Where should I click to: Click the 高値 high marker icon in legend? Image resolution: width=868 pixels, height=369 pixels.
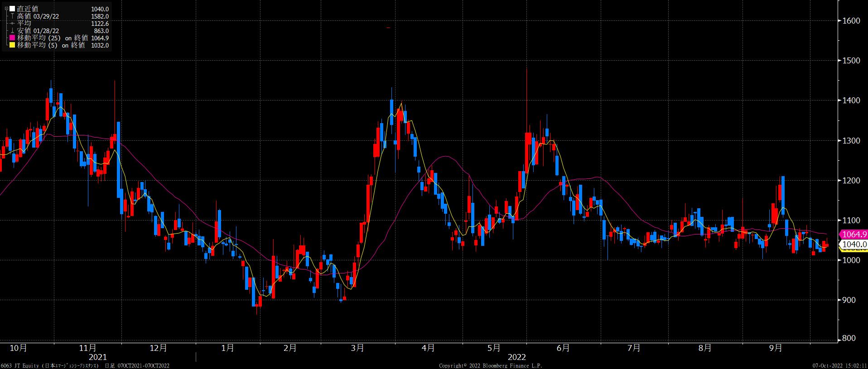12,16
